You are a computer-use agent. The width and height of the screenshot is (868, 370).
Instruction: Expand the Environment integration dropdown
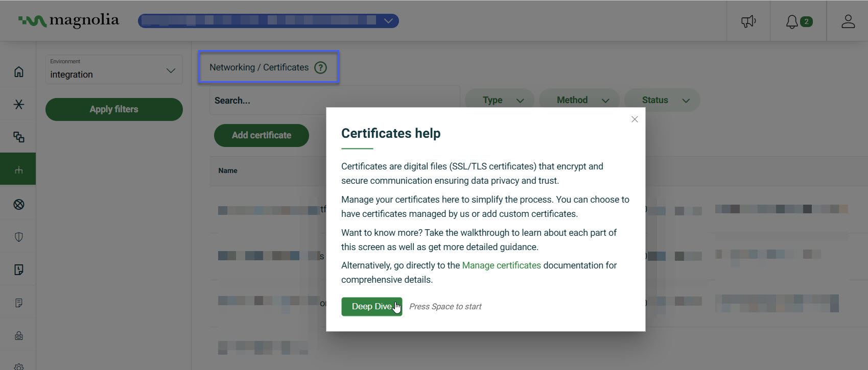pyautogui.click(x=114, y=69)
